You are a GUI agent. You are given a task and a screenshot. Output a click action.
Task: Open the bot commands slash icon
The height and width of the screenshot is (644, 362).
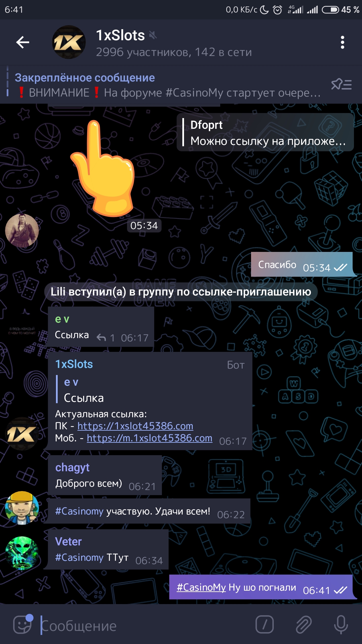click(264, 625)
